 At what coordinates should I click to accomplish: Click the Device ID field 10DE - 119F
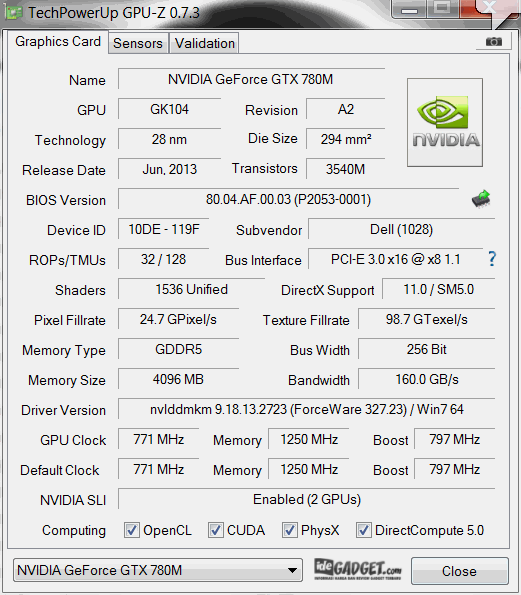(x=164, y=229)
